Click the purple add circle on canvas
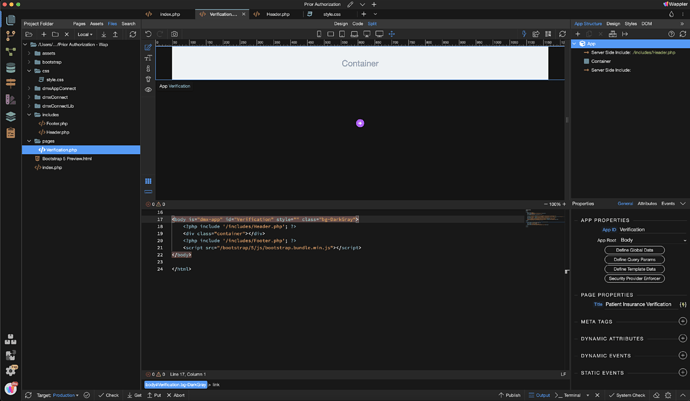This screenshot has width=690, height=401. [x=360, y=123]
